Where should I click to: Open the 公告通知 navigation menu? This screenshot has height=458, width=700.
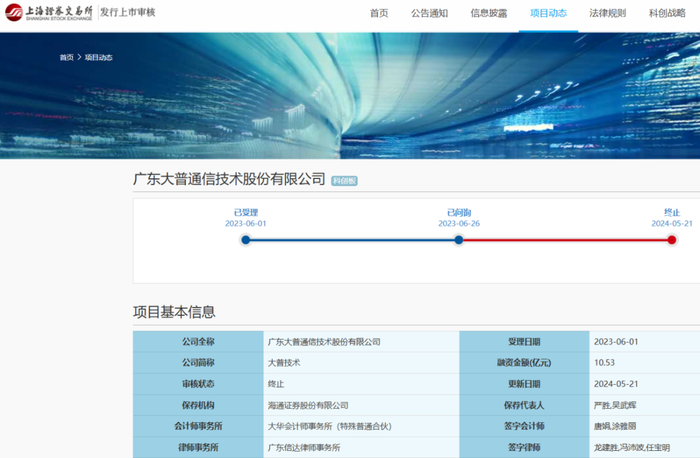(x=429, y=13)
